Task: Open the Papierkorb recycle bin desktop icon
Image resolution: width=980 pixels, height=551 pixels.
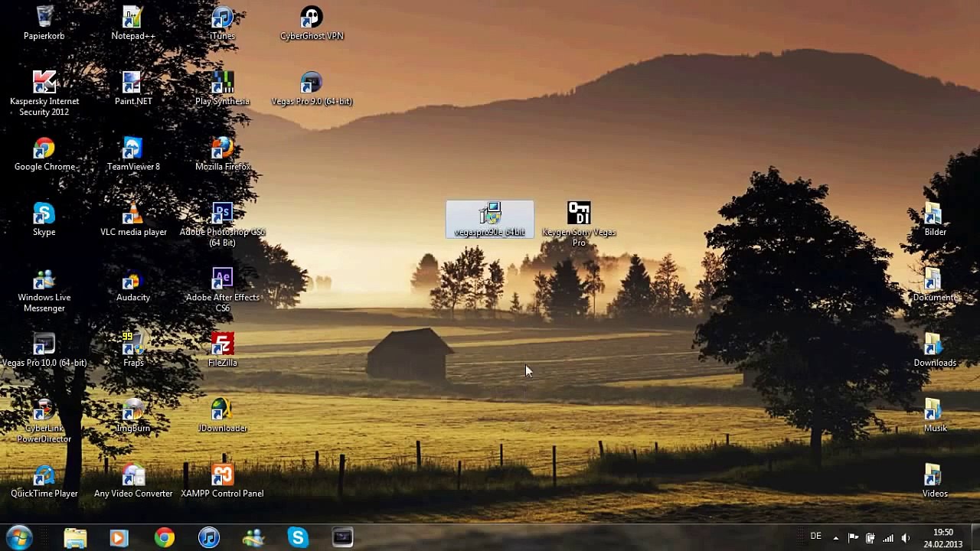Action: 44,23
